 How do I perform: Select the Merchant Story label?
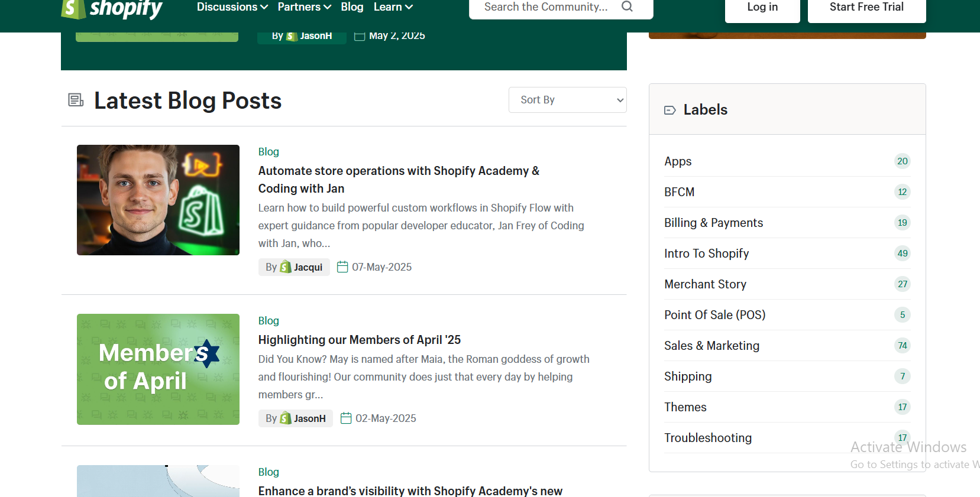click(706, 284)
